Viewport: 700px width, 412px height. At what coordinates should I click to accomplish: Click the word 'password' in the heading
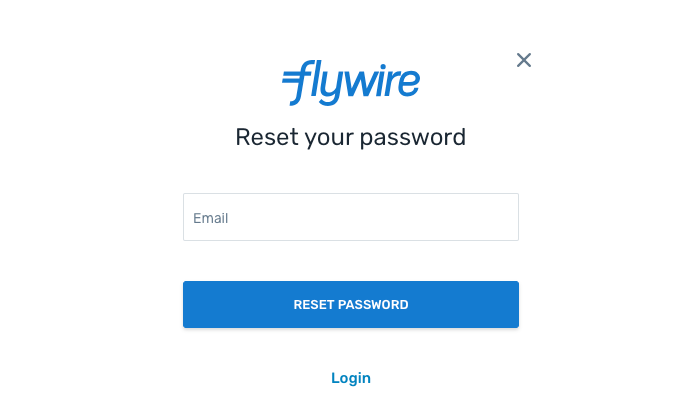(413, 138)
